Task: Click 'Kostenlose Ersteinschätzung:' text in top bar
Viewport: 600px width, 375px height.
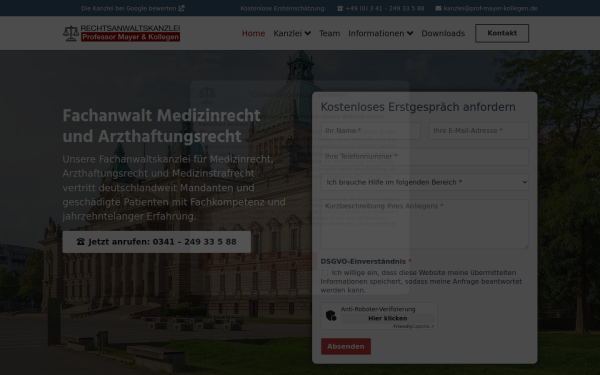Action: point(283,8)
